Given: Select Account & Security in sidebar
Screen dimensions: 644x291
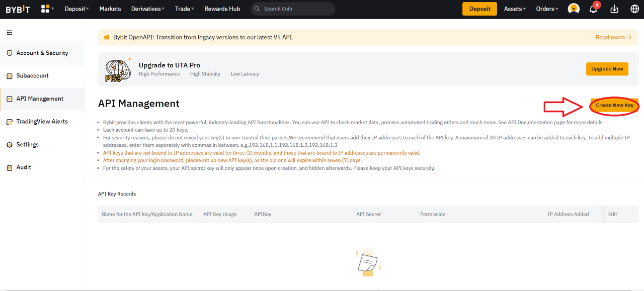Looking at the screenshot, I should [x=42, y=53].
